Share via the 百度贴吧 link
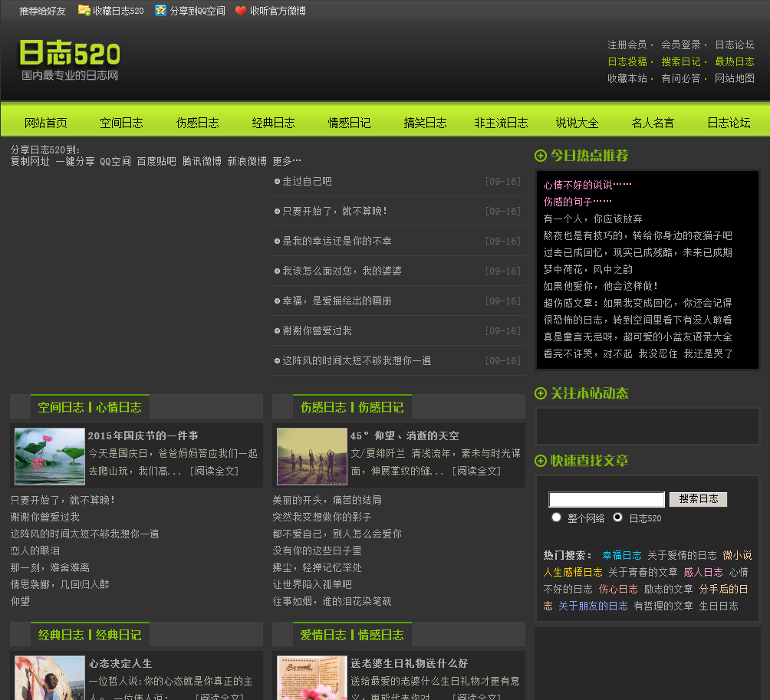Screen dimensions: 770x700 156,161
